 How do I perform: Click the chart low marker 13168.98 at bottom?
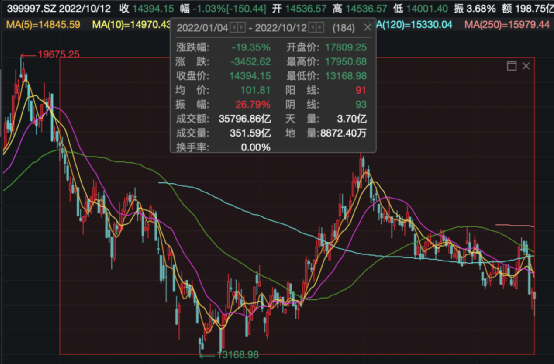point(237,355)
